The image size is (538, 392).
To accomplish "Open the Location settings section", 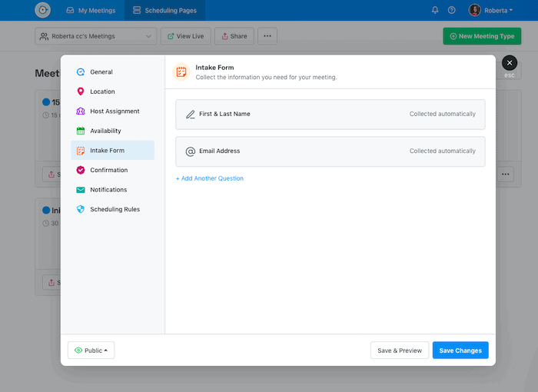I will (112, 91).
